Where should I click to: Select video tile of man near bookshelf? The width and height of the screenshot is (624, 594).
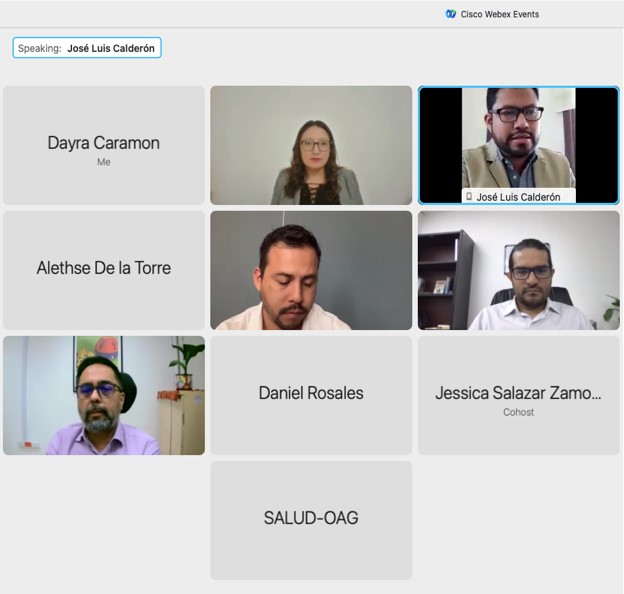click(519, 270)
